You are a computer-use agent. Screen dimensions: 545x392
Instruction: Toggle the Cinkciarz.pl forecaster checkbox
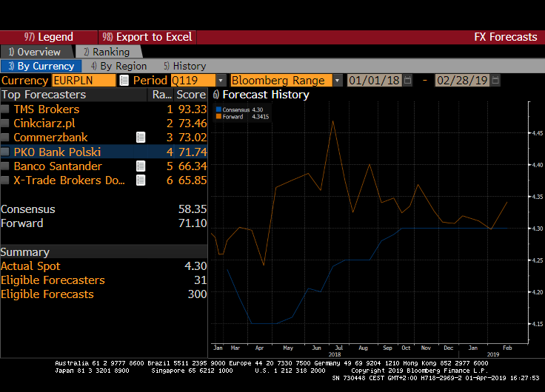(5, 124)
